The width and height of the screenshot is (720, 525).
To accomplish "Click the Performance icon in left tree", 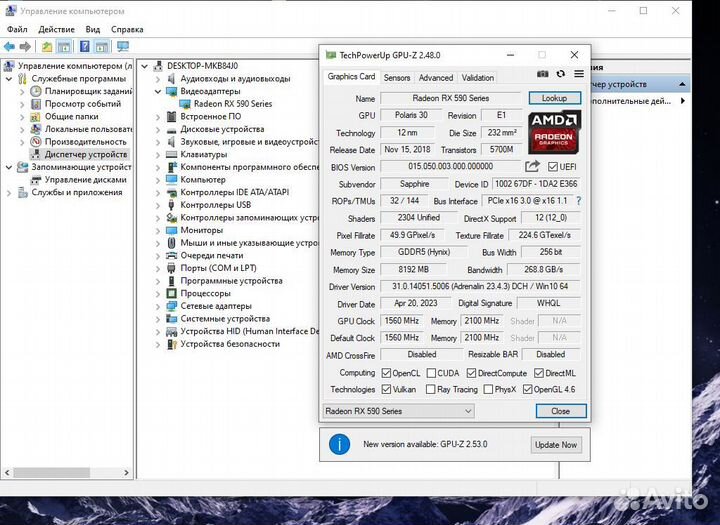I will pyautogui.click(x=36, y=141).
